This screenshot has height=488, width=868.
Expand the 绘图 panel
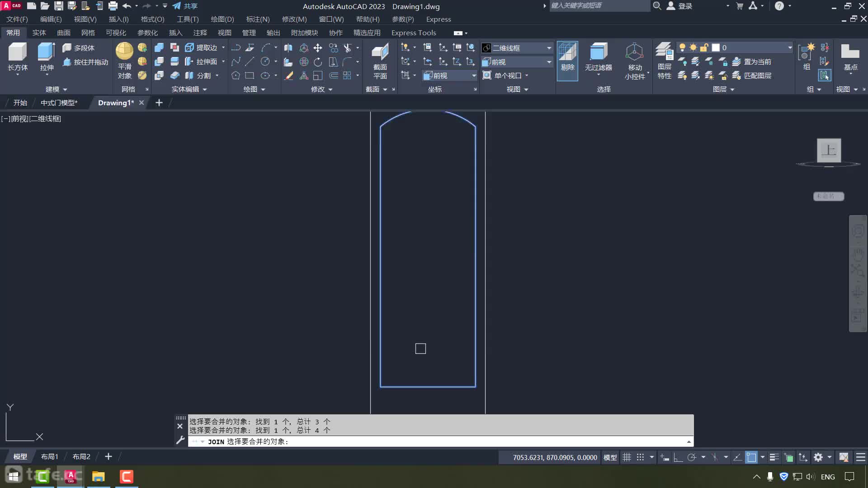point(254,89)
